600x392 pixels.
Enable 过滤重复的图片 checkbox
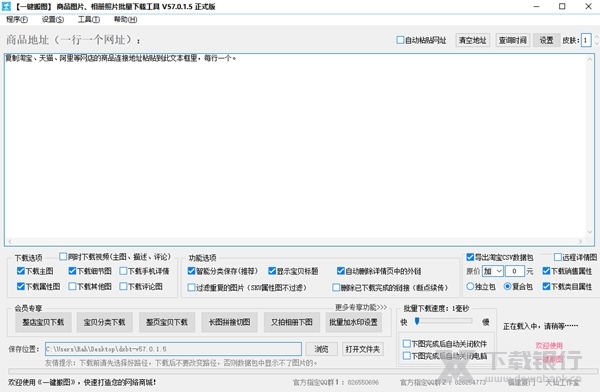coord(191,287)
